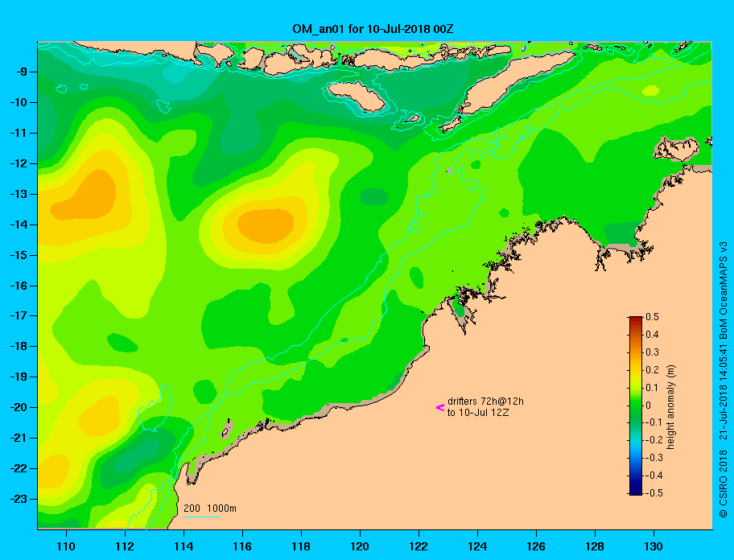734x560 pixels.
Task: Click colorbar tick label '0.5'
Action: [652, 317]
